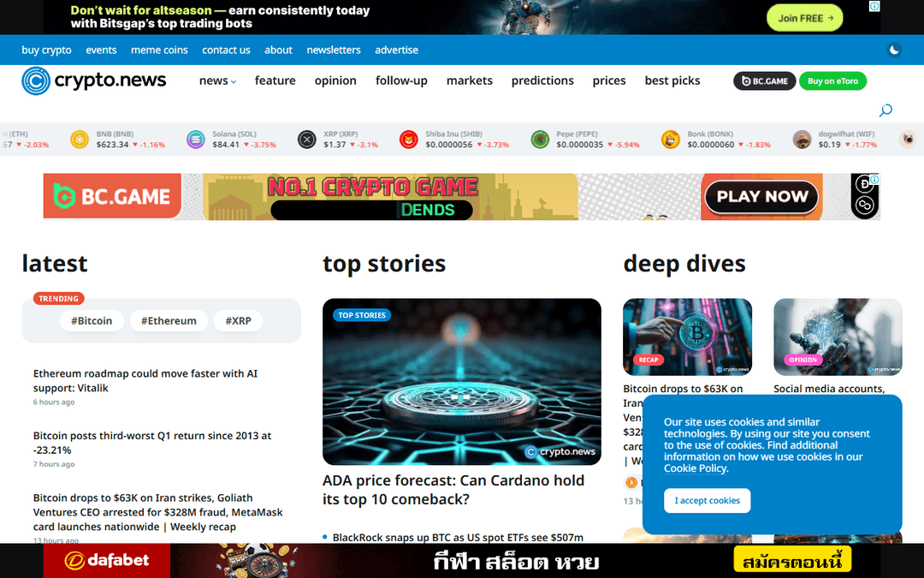Open the BlackRock snaps up BTC story
Image resolution: width=924 pixels, height=578 pixels.
pyautogui.click(x=458, y=537)
